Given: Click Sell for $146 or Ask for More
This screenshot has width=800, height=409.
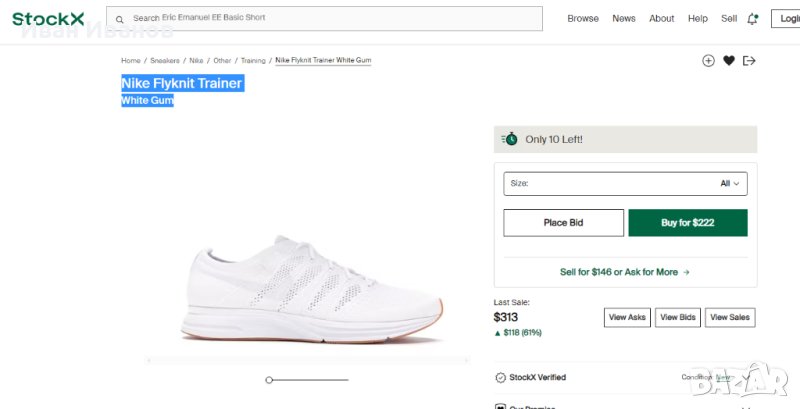Looking at the screenshot, I should click(x=625, y=272).
